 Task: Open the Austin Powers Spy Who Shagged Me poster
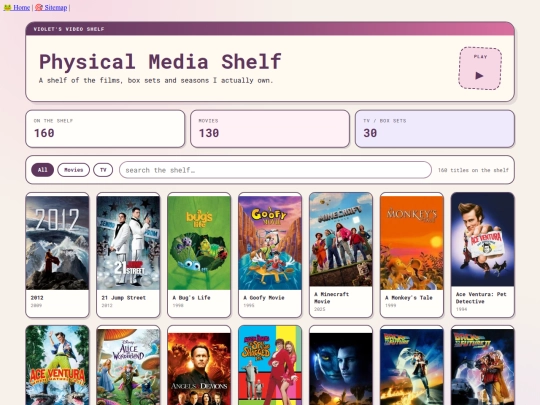270,365
